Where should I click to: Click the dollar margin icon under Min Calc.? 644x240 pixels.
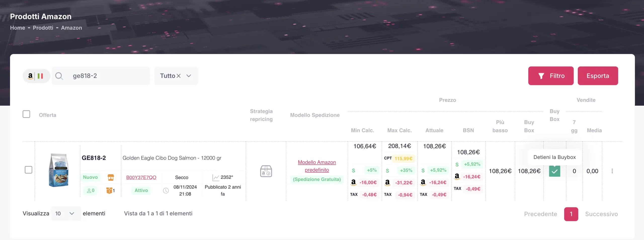tap(353, 170)
